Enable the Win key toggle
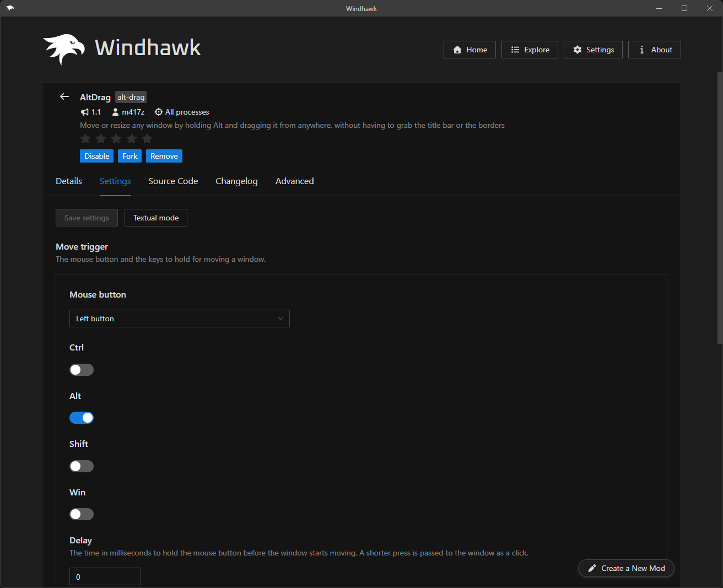 point(82,514)
